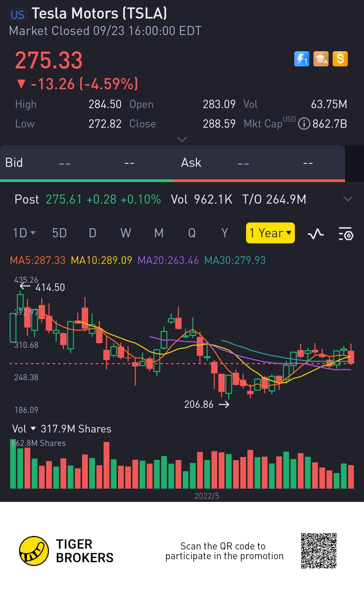Image resolution: width=364 pixels, height=600 pixels.
Task: Open the Mkt Cap info icon
Action: click(304, 124)
